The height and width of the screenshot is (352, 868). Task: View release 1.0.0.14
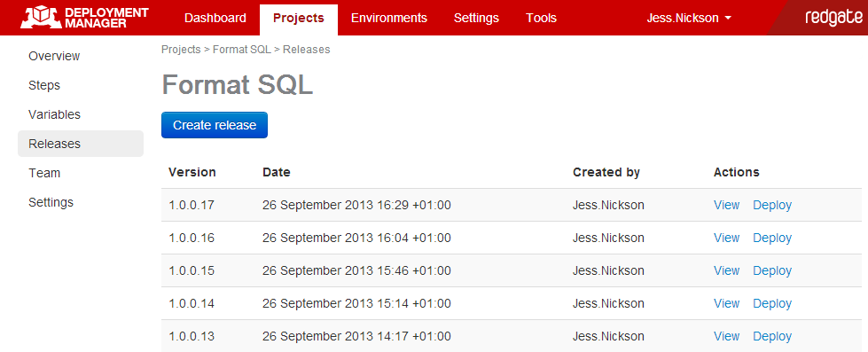pyautogui.click(x=726, y=303)
